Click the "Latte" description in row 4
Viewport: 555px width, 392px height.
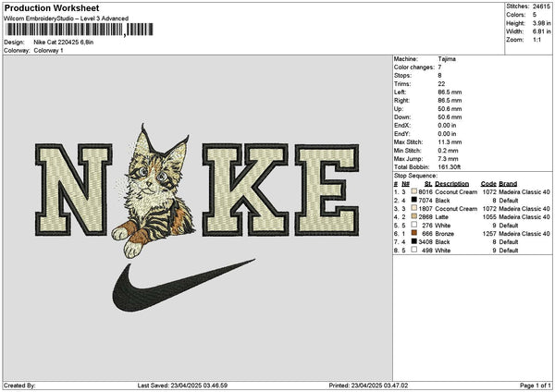[442, 217]
